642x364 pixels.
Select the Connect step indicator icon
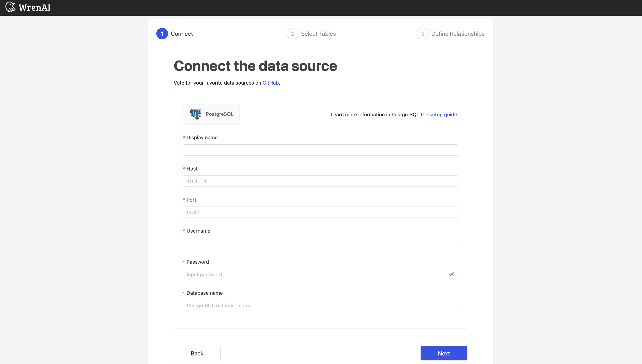[162, 34]
